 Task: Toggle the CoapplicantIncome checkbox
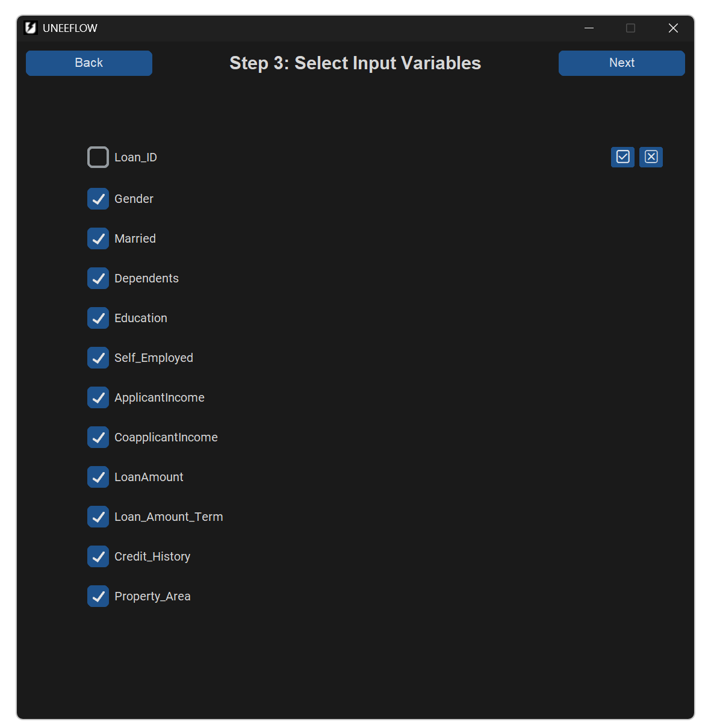tap(98, 437)
